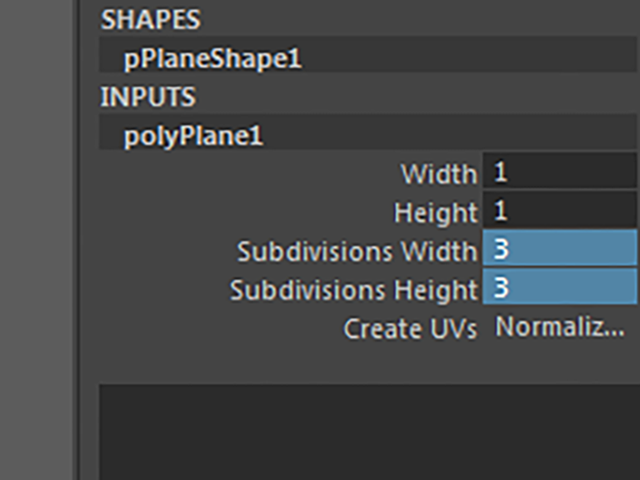Click the highlighted Subdivisions Height value field
640x480 pixels.
click(x=559, y=289)
